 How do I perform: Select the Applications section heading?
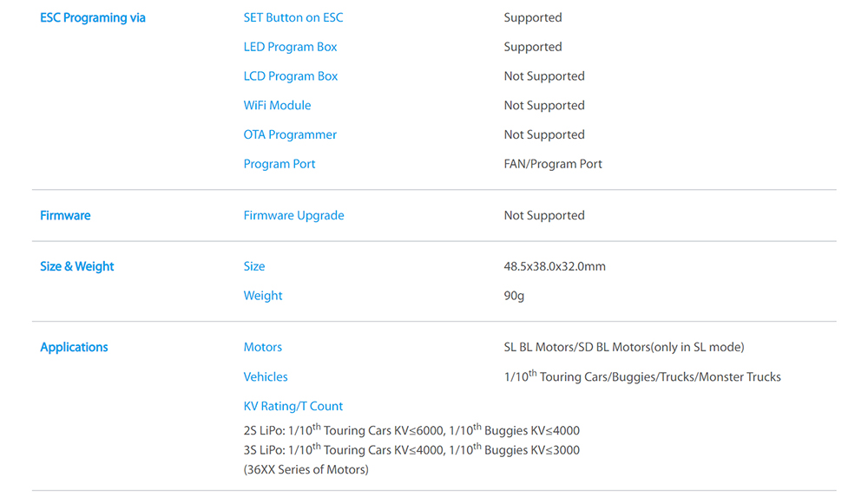pyautogui.click(x=74, y=347)
